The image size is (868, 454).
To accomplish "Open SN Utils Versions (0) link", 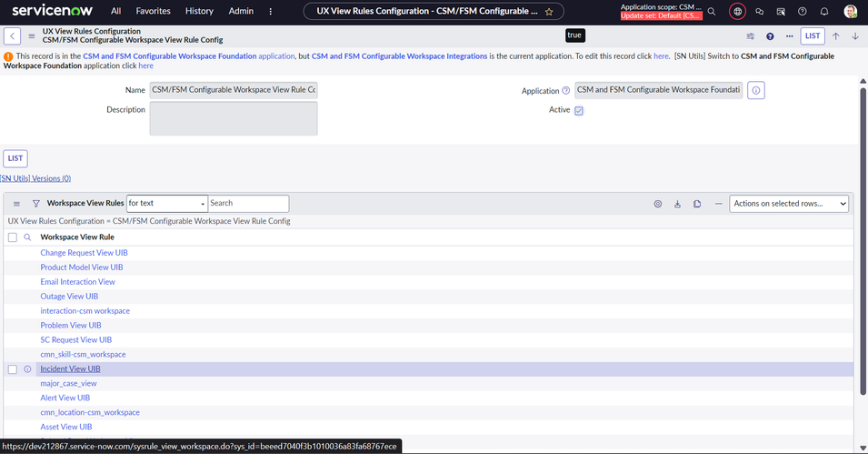I will pos(35,178).
